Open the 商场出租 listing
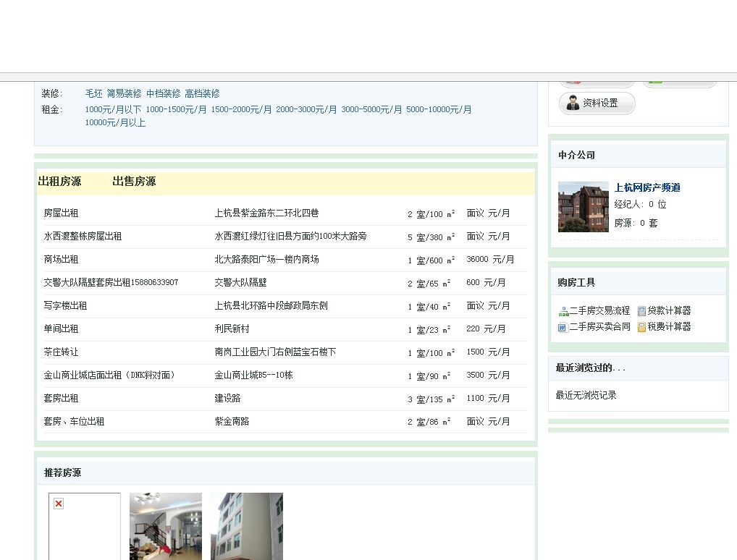Viewport: 737px width, 560px height. [x=61, y=259]
